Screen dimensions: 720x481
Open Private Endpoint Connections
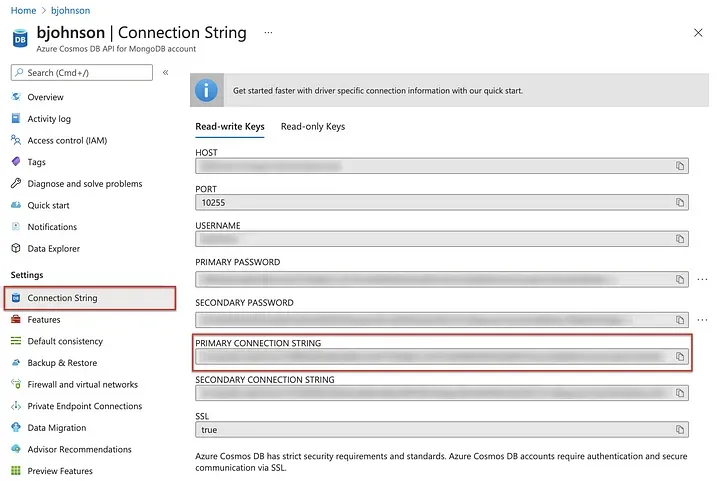point(84,406)
